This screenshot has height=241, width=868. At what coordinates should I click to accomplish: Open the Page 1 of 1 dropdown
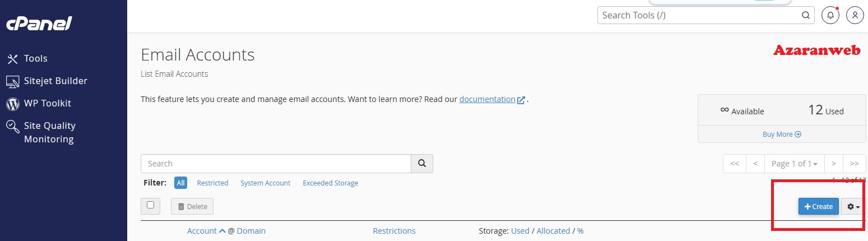click(x=794, y=164)
